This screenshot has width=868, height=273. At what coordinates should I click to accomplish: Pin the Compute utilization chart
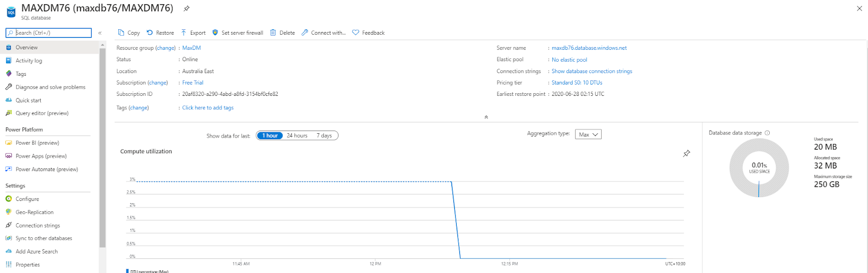(x=686, y=154)
